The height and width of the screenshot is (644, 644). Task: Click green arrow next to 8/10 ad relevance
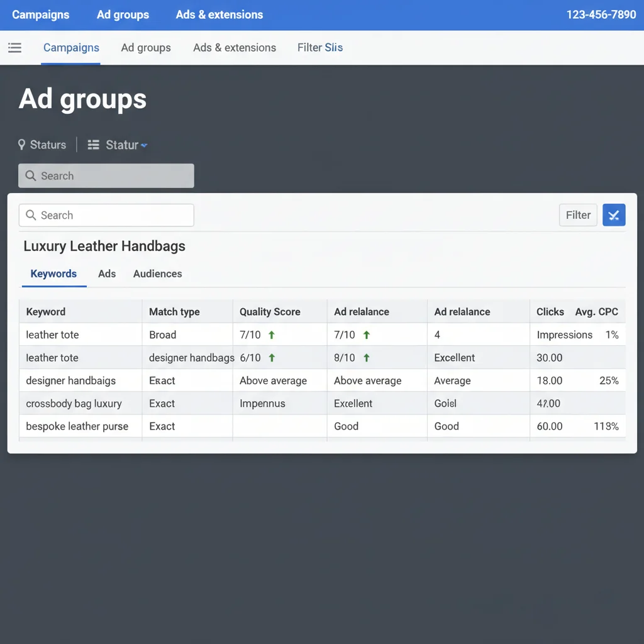coord(367,358)
